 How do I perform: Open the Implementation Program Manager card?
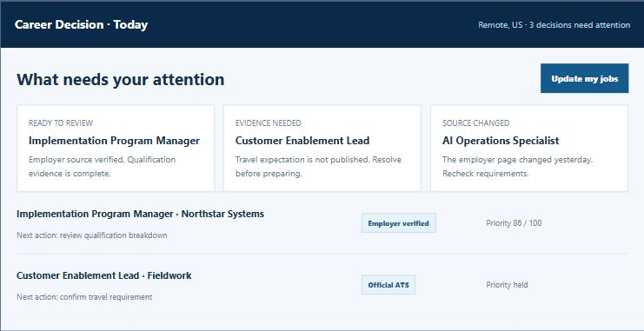[x=116, y=149]
